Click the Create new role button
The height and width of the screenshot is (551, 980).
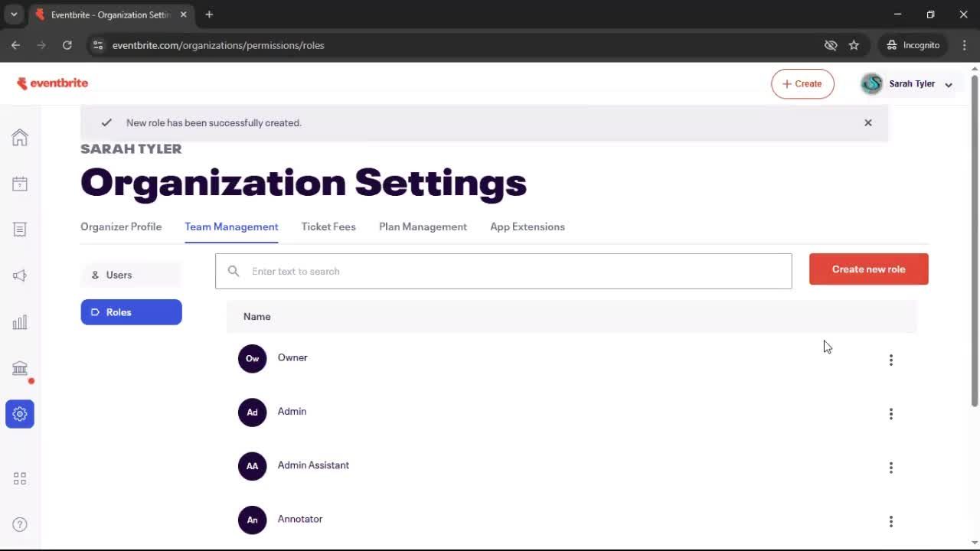coord(868,269)
